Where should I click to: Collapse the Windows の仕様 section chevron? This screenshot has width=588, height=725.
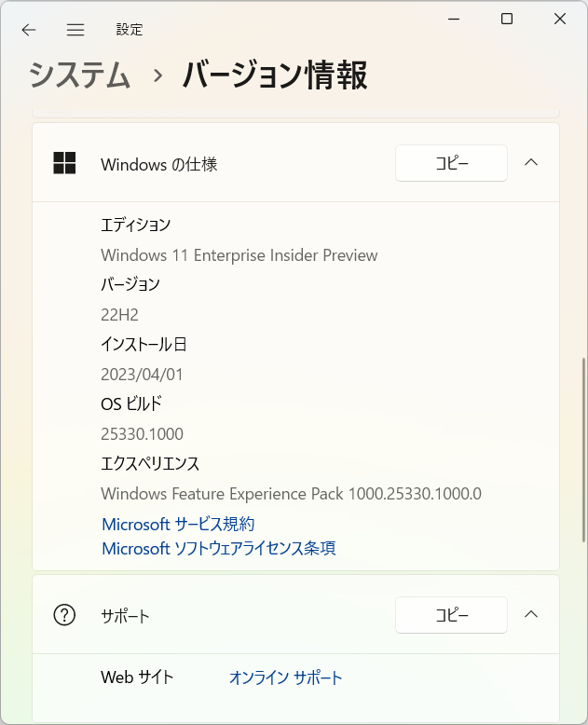[x=531, y=163]
